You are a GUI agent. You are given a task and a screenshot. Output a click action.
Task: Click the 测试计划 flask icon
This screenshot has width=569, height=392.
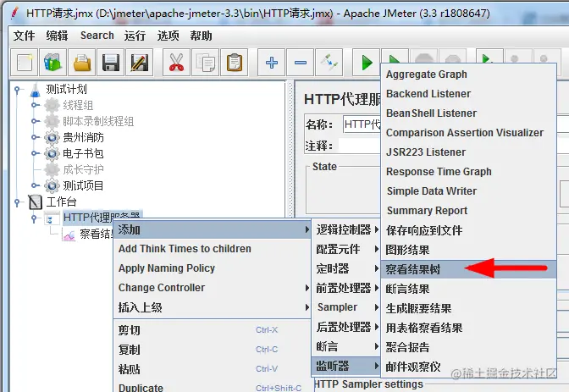(x=36, y=89)
